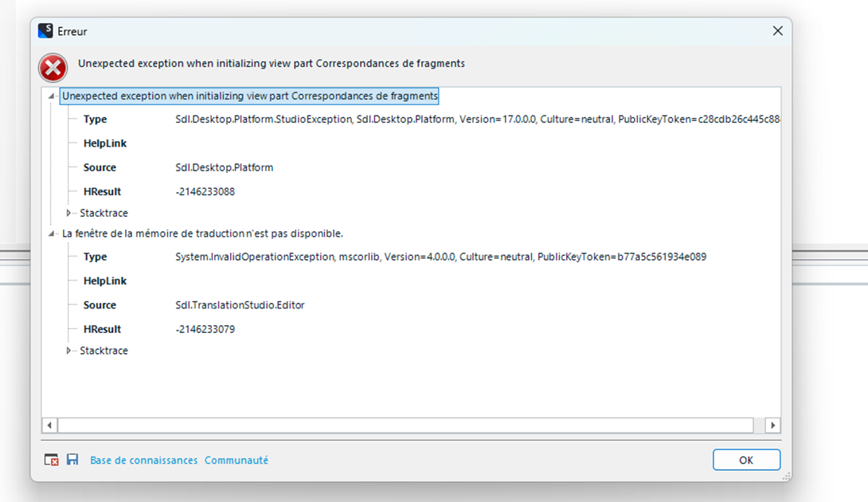Select La fenêtre de la mémoire de traduction row
The image size is (868, 502).
202,233
